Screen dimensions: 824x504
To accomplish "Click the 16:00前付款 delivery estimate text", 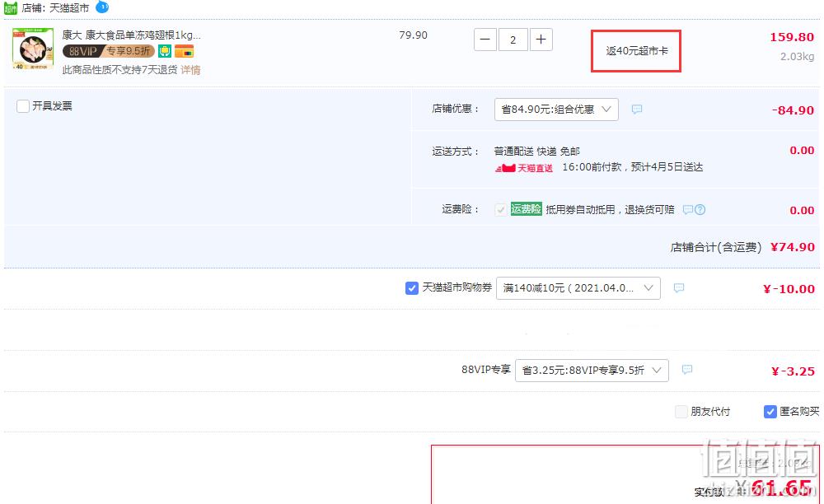I will (x=633, y=167).
